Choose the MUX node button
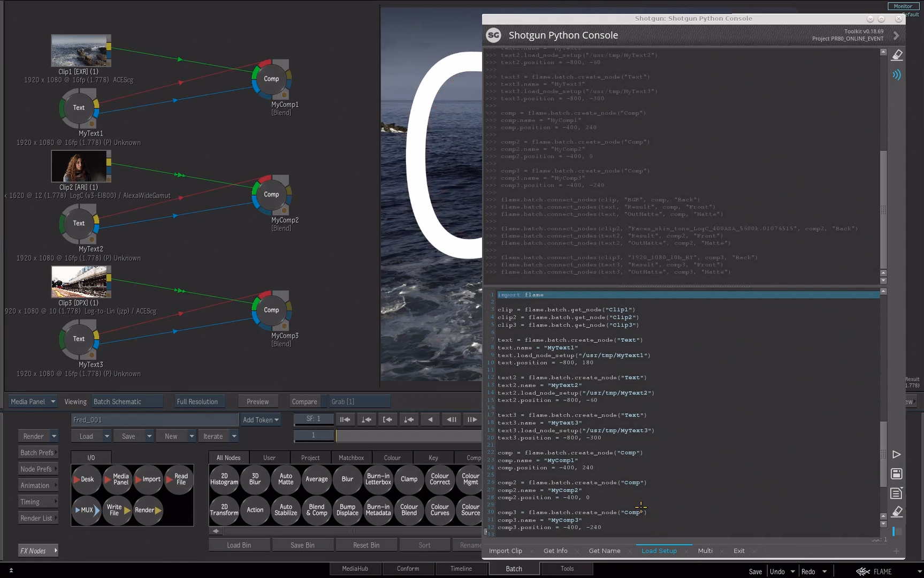The height and width of the screenshot is (578, 924). click(86, 510)
